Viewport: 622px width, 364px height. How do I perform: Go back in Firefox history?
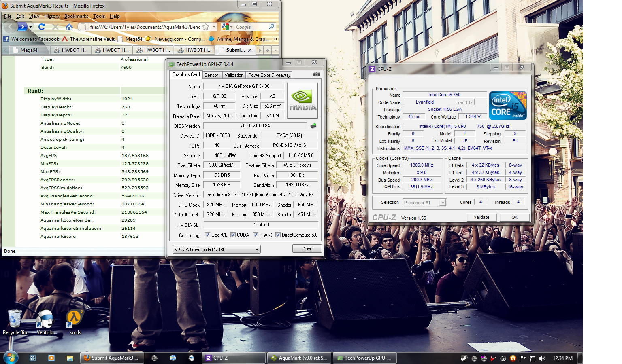coord(10,27)
